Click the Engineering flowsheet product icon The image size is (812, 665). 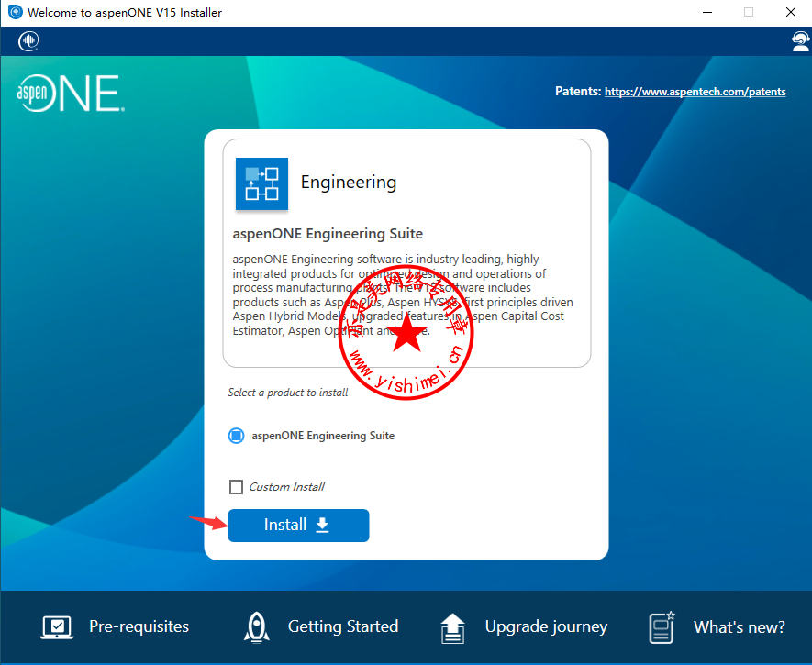pyautogui.click(x=262, y=183)
